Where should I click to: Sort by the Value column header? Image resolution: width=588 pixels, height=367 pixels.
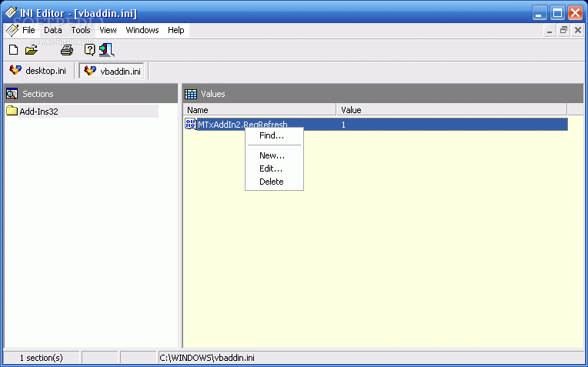[x=452, y=110]
